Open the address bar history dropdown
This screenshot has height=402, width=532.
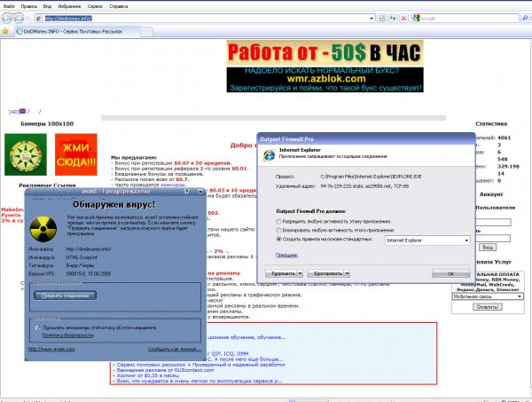click(x=372, y=19)
